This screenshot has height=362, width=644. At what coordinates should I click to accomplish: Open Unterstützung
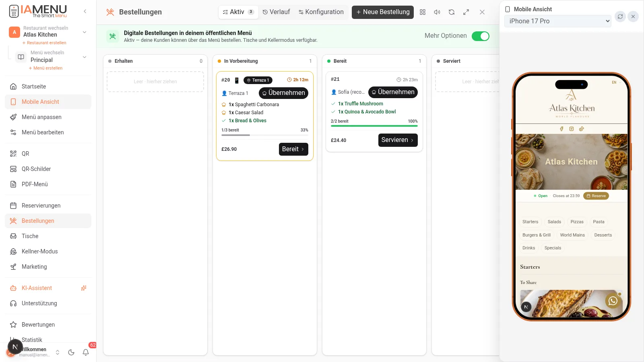click(48, 303)
